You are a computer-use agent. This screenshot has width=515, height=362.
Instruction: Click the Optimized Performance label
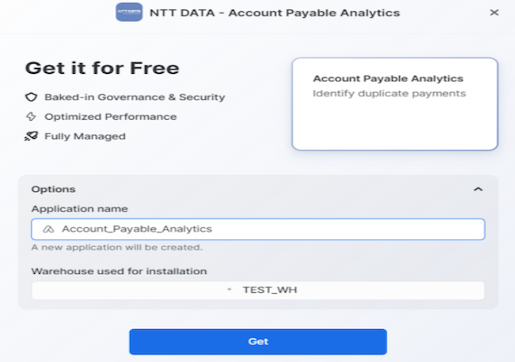(110, 117)
